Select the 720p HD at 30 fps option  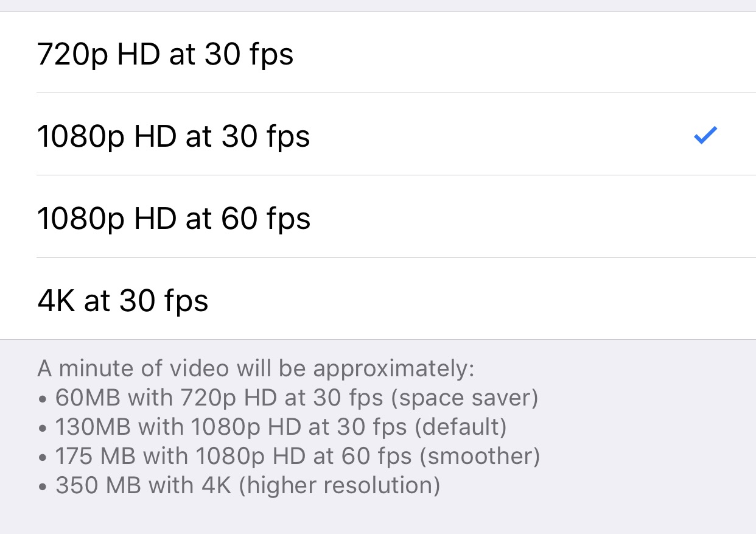click(x=166, y=54)
